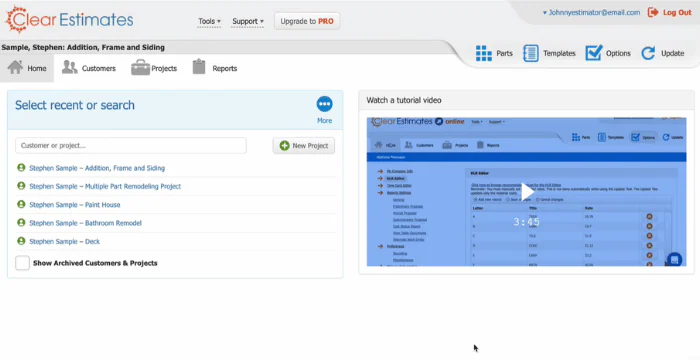Open the Options checkmark icon

click(594, 53)
